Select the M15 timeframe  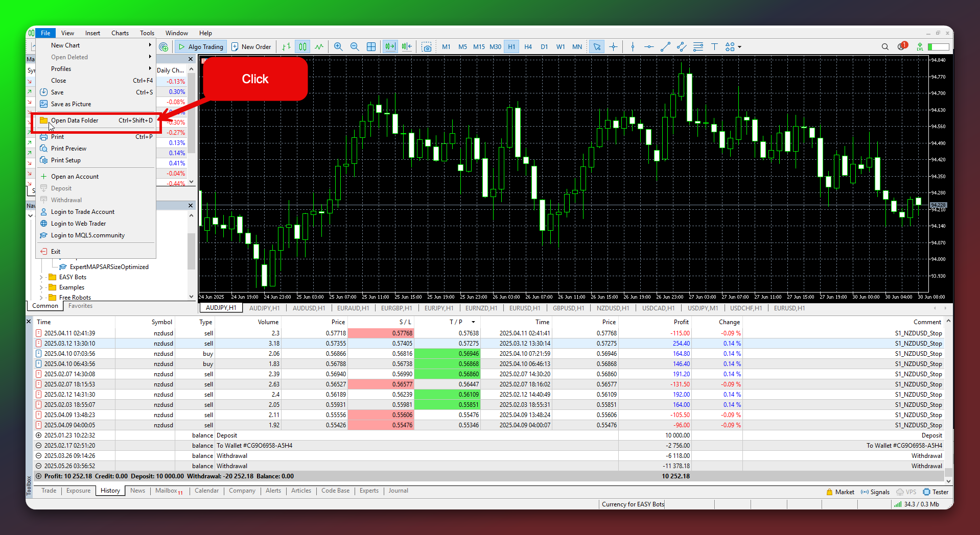[x=479, y=46]
